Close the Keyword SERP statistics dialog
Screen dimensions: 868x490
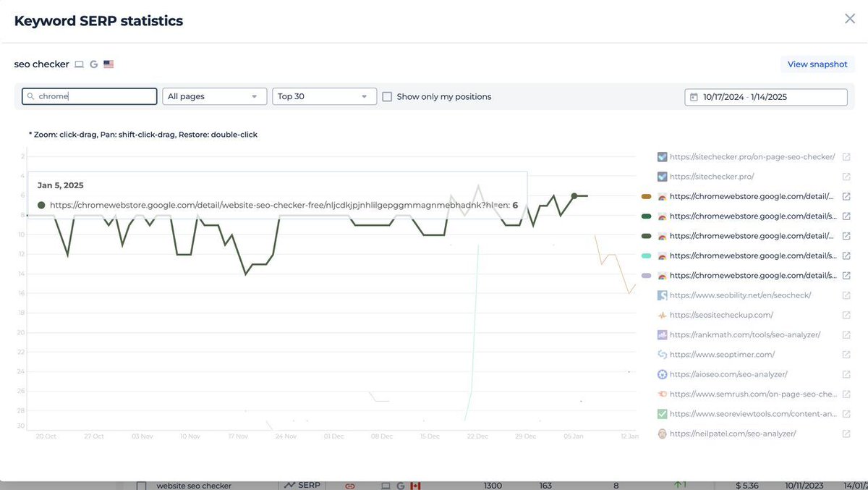click(850, 19)
